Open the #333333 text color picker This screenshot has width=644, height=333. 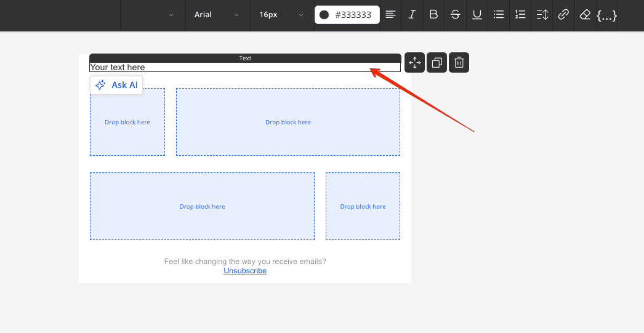click(x=347, y=15)
